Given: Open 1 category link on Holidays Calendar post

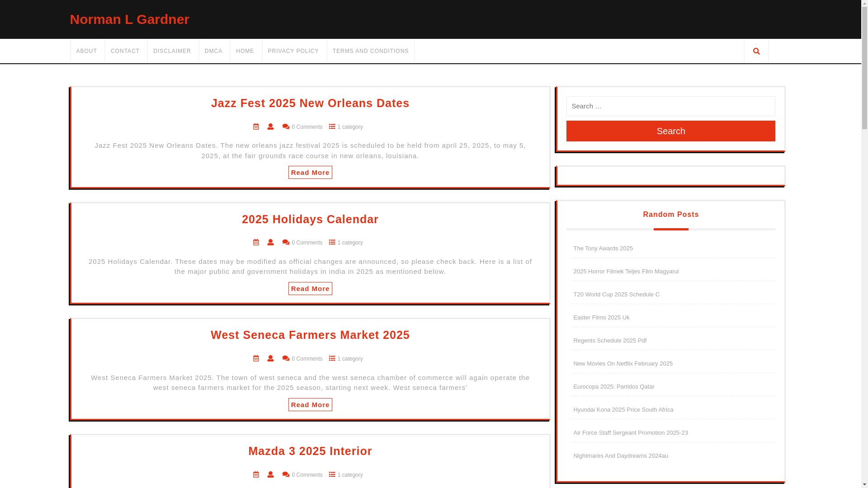Looking at the screenshot, I should [x=350, y=243].
